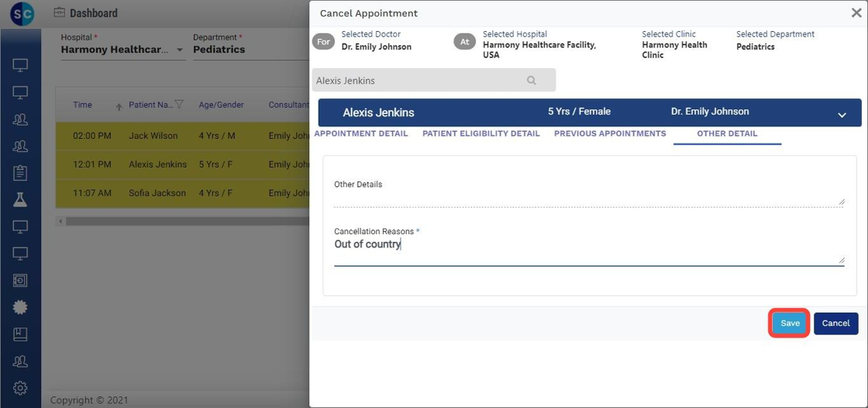This screenshot has height=408, width=868.
Task: Click the Age/Gender column header
Action: pos(222,105)
